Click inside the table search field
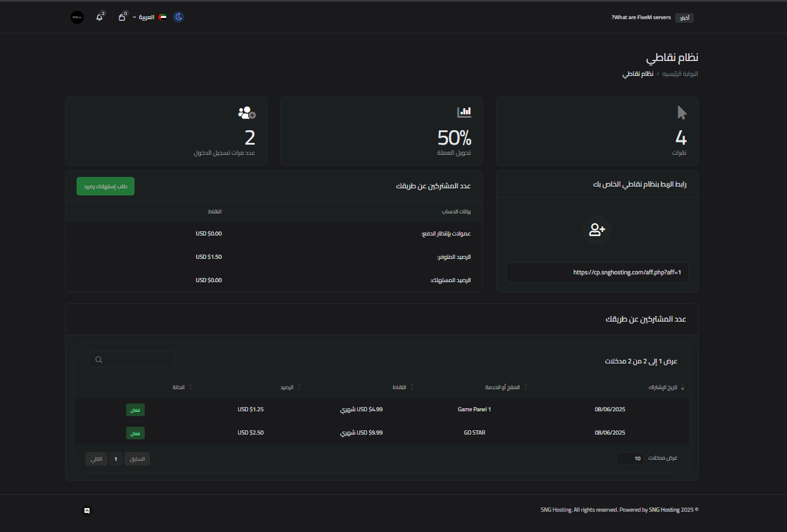787x532 pixels. pos(132,359)
